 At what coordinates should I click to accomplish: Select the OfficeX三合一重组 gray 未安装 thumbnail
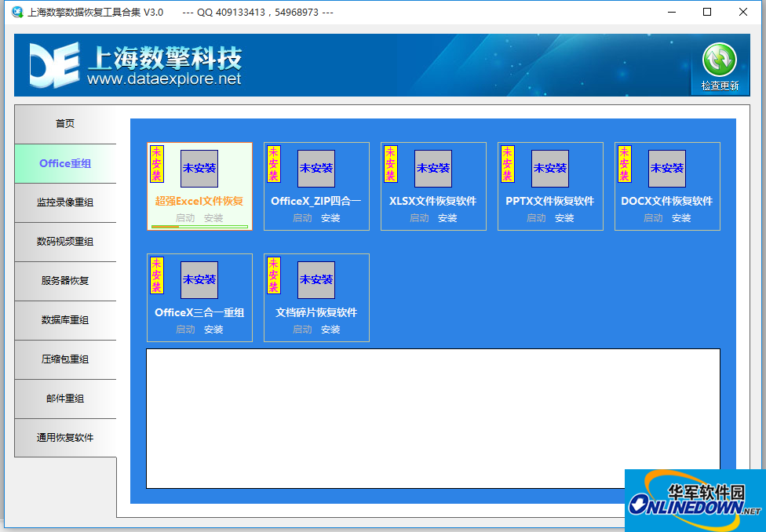point(199,280)
